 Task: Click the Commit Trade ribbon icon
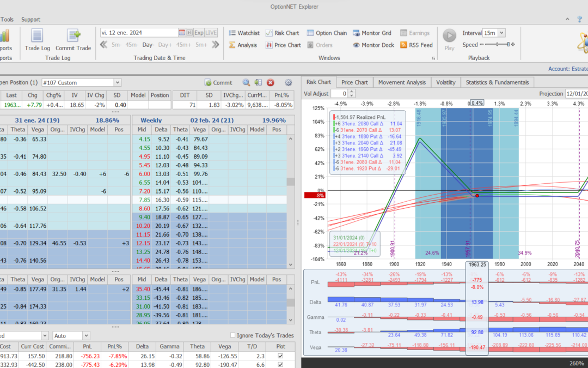click(x=73, y=36)
